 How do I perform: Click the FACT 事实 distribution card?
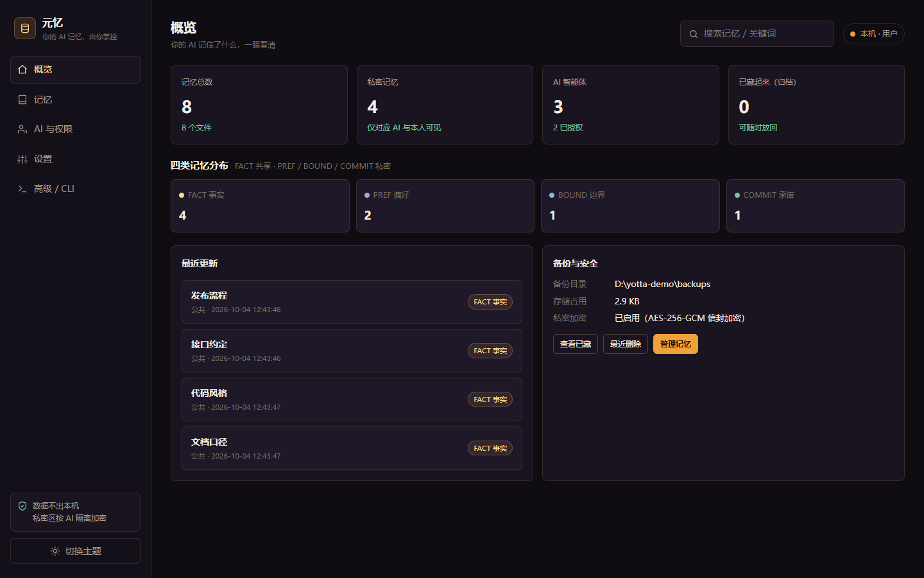tap(260, 206)
